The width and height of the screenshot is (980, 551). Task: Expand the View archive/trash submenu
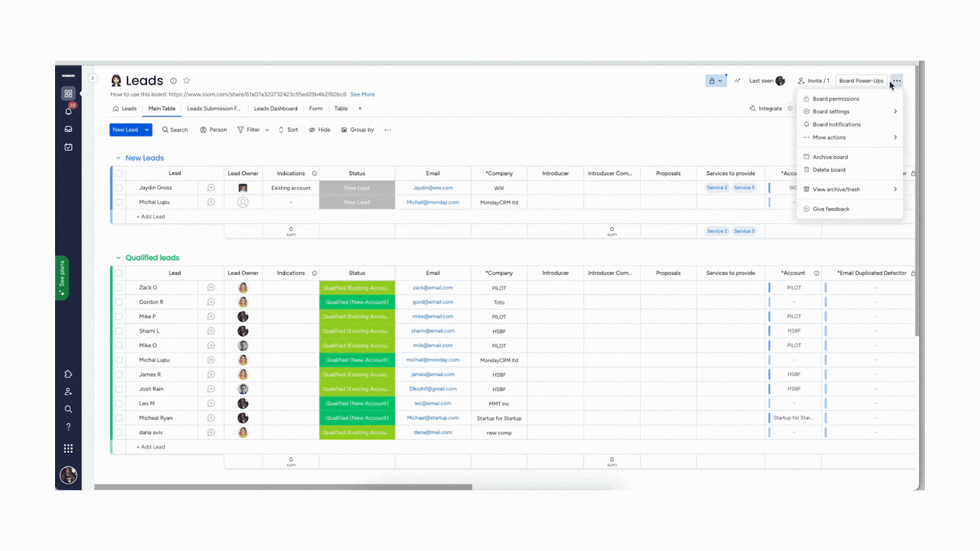tap(895, 189)
